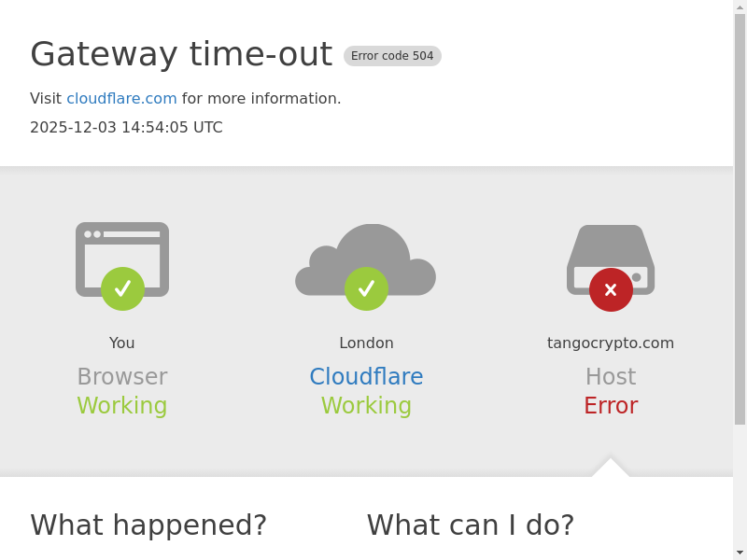Screen dimensions: 747x560
Task: Click the What happened? heading
Action: click(148, 525)
